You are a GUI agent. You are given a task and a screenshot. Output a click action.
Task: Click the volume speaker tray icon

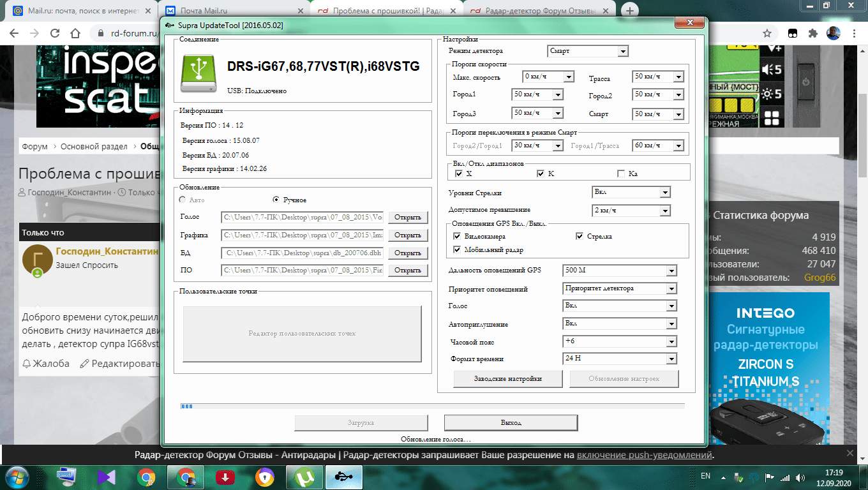click(x=802, y=477)
